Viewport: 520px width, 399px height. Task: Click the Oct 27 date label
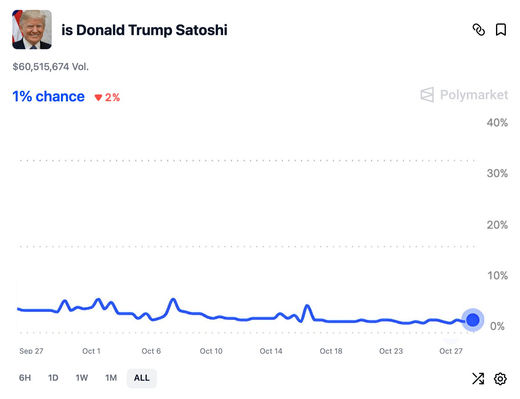click(451, 351)
